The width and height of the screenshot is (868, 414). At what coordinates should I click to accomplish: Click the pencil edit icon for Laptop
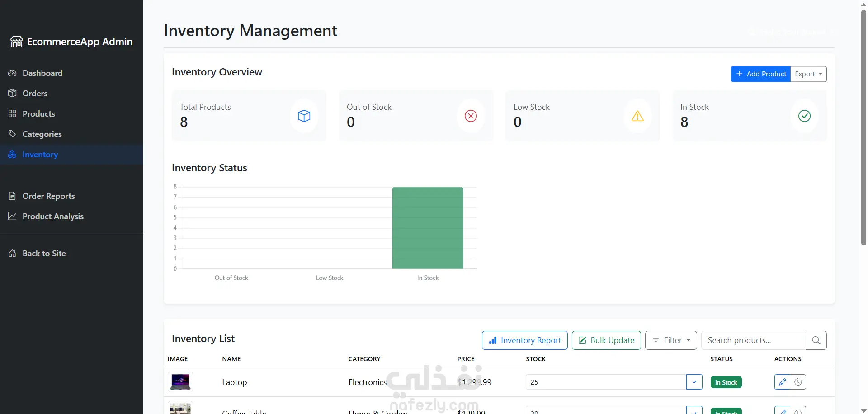(783, 382)
